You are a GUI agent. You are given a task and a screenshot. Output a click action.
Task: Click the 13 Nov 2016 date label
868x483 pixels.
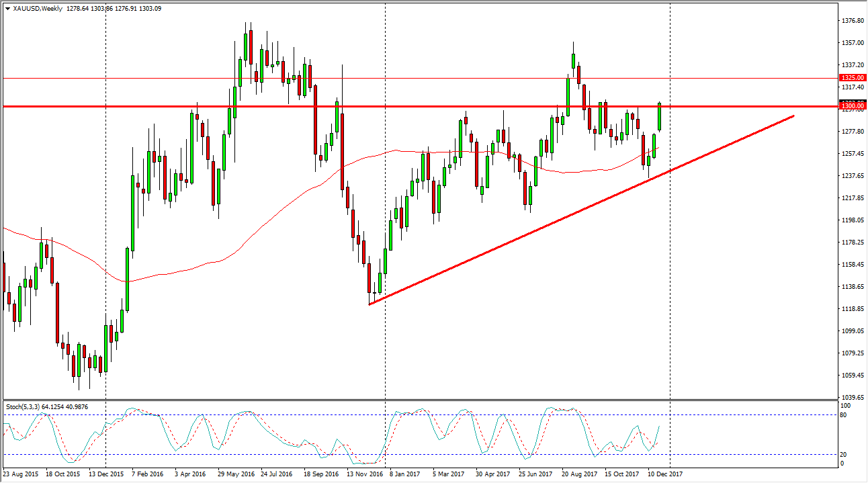pos(365,474)
